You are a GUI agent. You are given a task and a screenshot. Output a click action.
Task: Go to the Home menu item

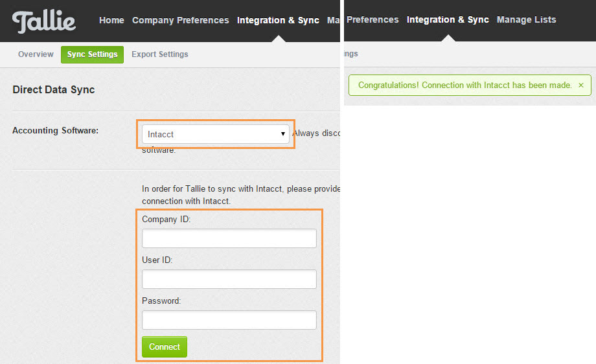(111, 20)
